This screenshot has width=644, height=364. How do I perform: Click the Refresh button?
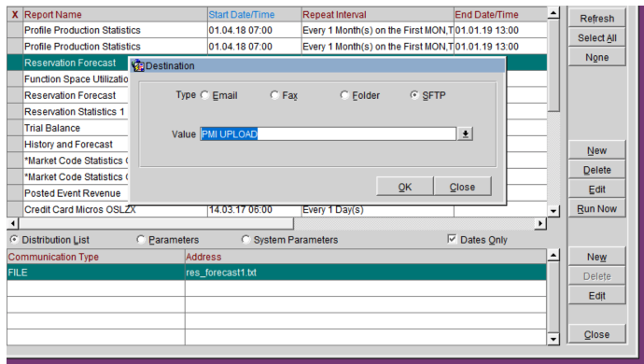(596, 19)
